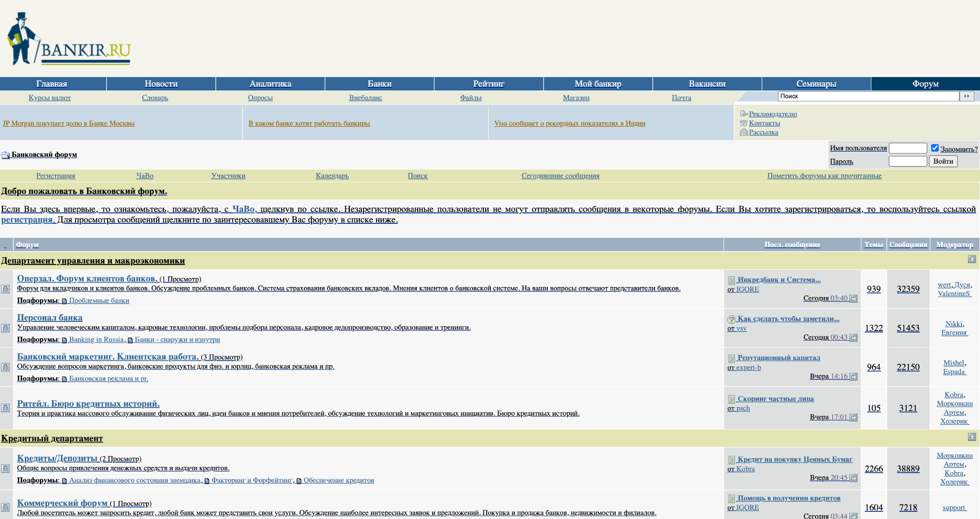Viewport: 980px width, 519px height.
Task: Click the Войти login button
Action: [x=943, y=161]
